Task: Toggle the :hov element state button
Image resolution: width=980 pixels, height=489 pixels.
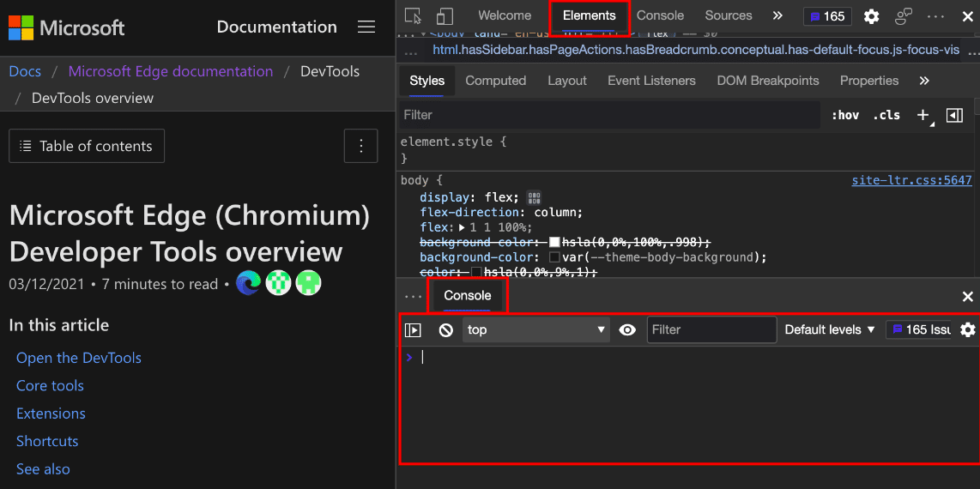Action: click(845, 115)
